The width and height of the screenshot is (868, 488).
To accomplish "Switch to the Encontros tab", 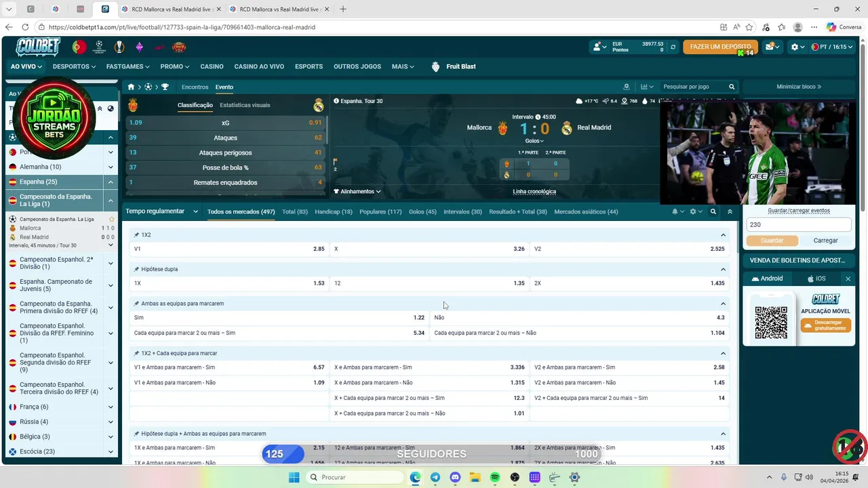I will pyautogui.click(x=195, y=87).
